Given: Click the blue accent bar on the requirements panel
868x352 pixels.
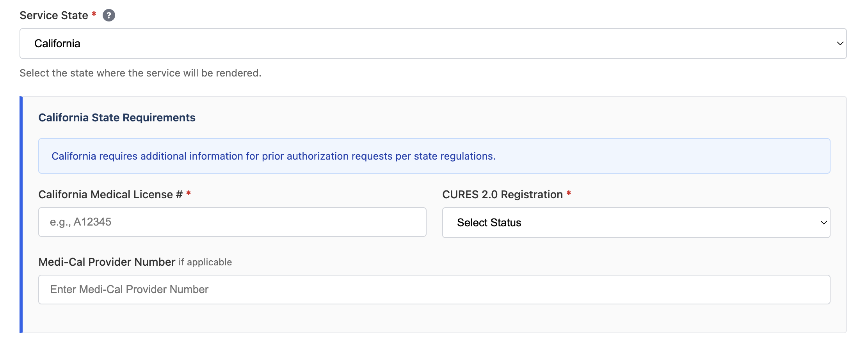Looking at the screenshot, I should point(21,214).
